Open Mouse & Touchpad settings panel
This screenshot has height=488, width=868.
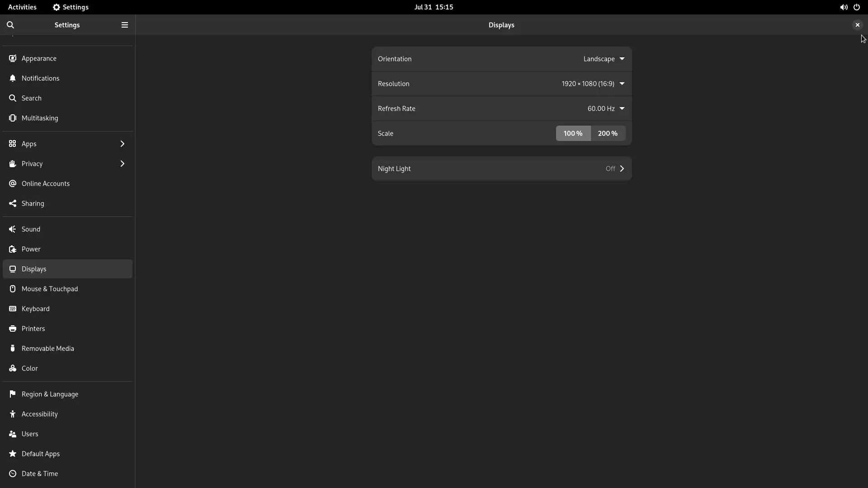pos(50,289)
